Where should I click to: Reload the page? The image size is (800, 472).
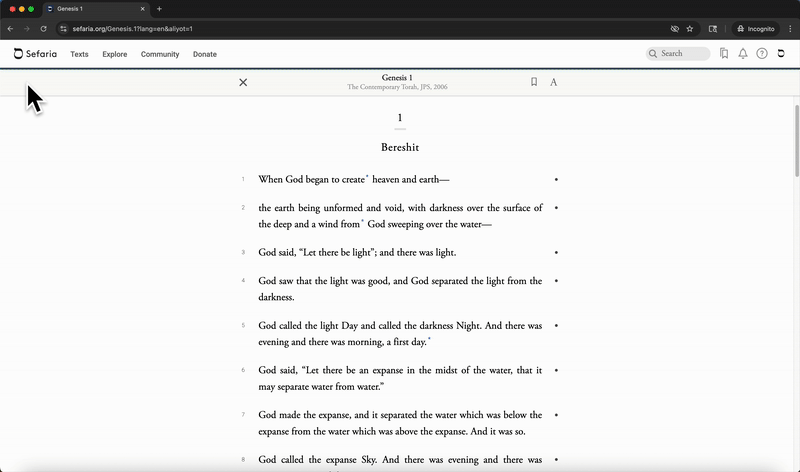43,29
